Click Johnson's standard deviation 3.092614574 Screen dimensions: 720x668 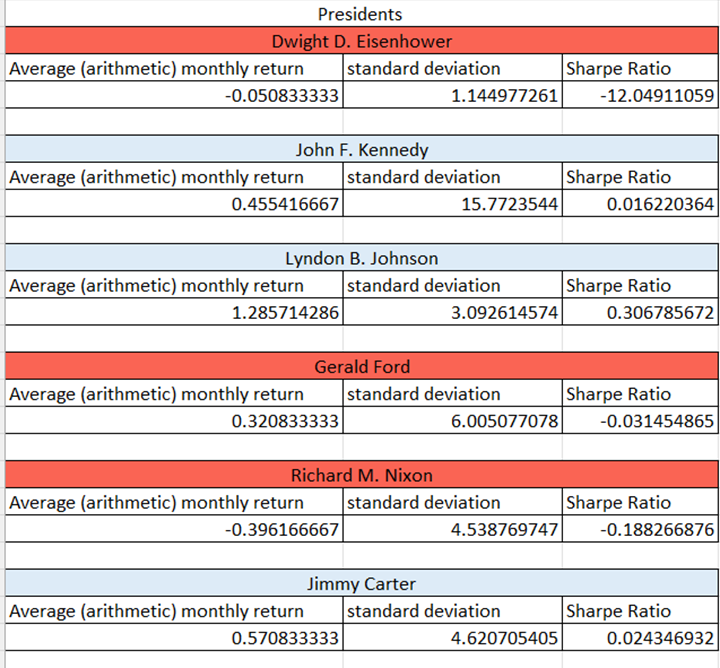pyautogui.click(x=452, y=312)
